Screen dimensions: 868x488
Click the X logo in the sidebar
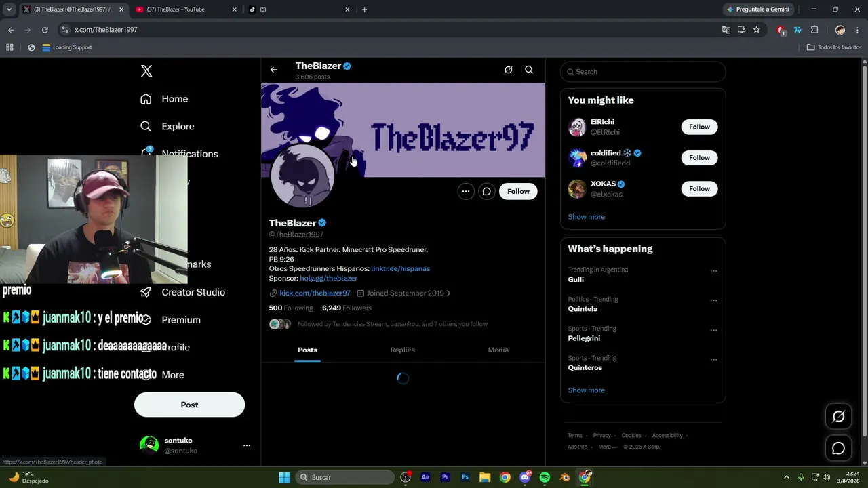[x=146, y=71]
